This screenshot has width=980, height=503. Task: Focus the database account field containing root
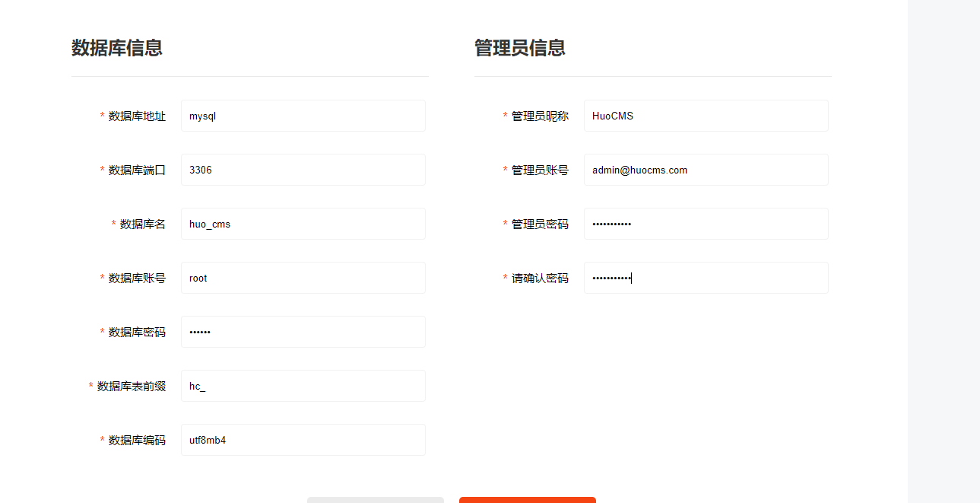point(303,277)
